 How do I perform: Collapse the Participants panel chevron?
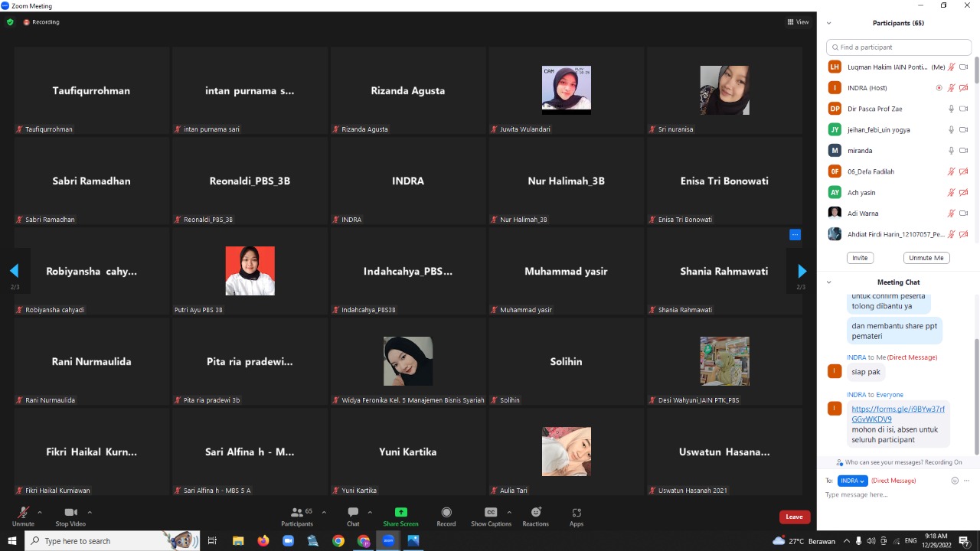828,23
